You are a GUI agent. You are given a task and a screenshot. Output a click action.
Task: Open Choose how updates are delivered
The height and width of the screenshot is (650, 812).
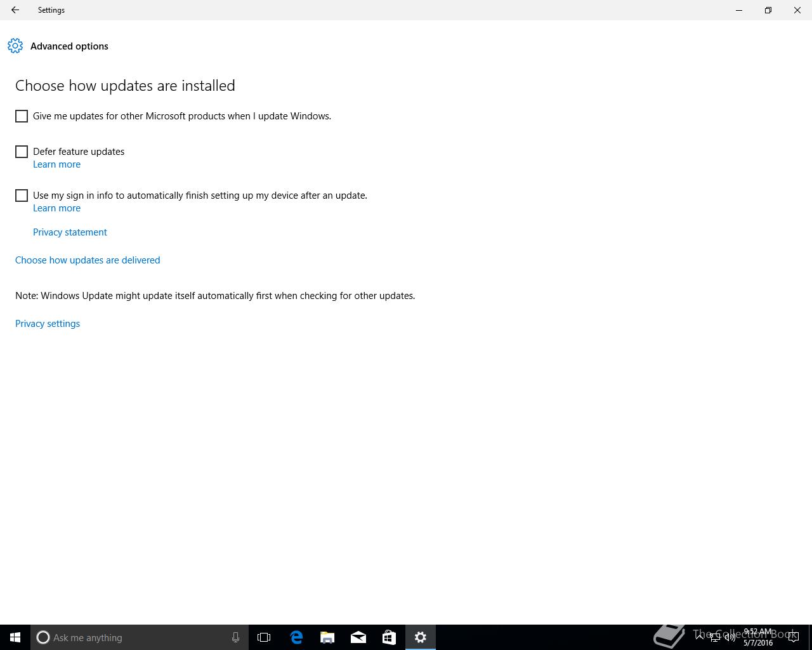tap(88, 260)
